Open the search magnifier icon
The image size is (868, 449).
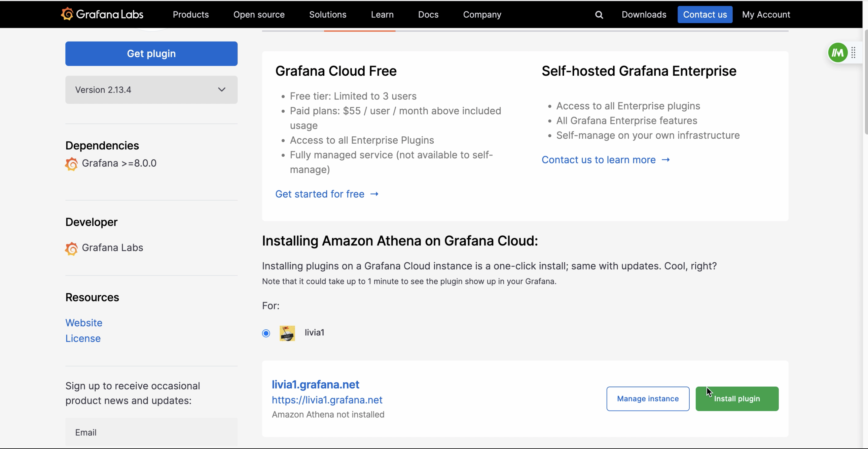point(599,15)
